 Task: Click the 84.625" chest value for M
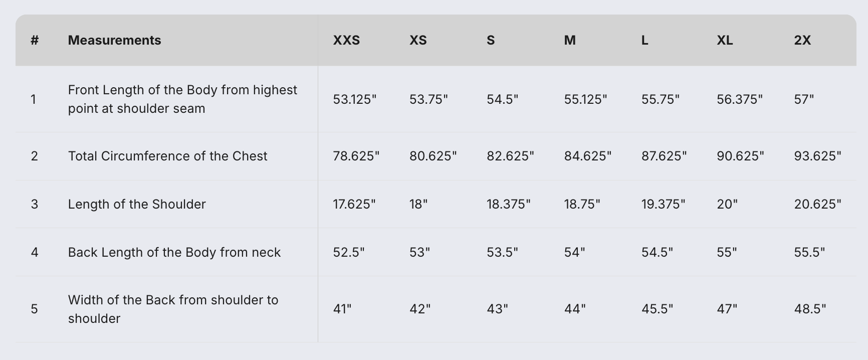[x=587, y=156]
